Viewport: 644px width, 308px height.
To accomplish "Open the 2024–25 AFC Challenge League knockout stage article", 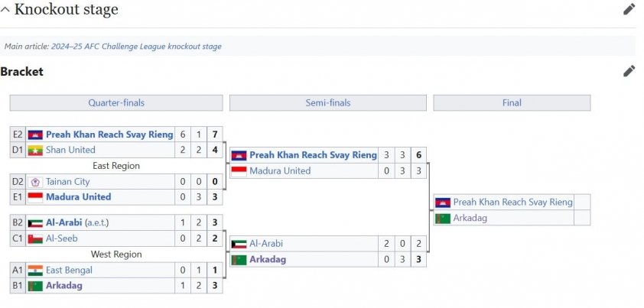I will 136,47.
